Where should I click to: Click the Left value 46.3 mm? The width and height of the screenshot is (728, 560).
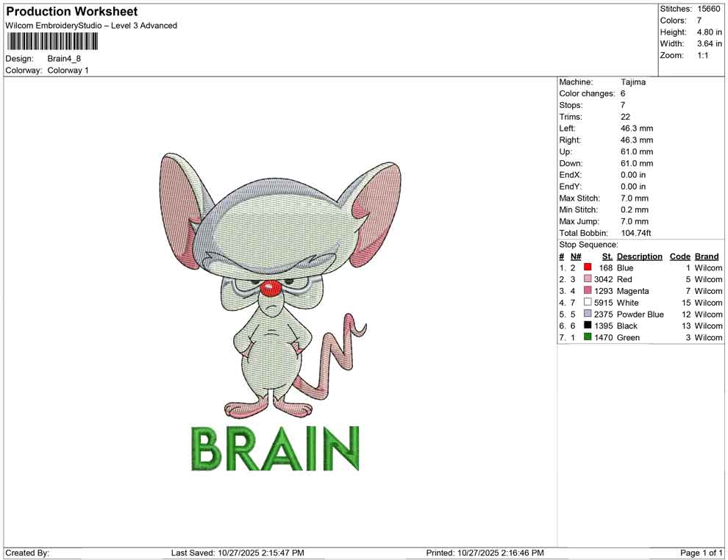point(637,128)
